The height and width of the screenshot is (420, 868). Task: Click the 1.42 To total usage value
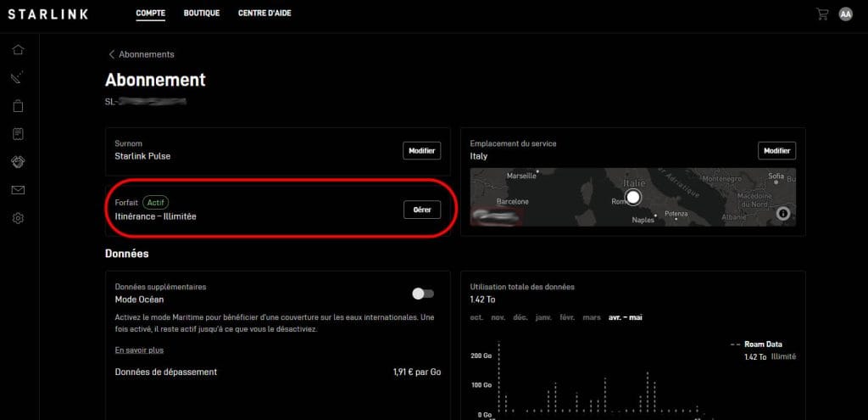click(x=482, y=300)
